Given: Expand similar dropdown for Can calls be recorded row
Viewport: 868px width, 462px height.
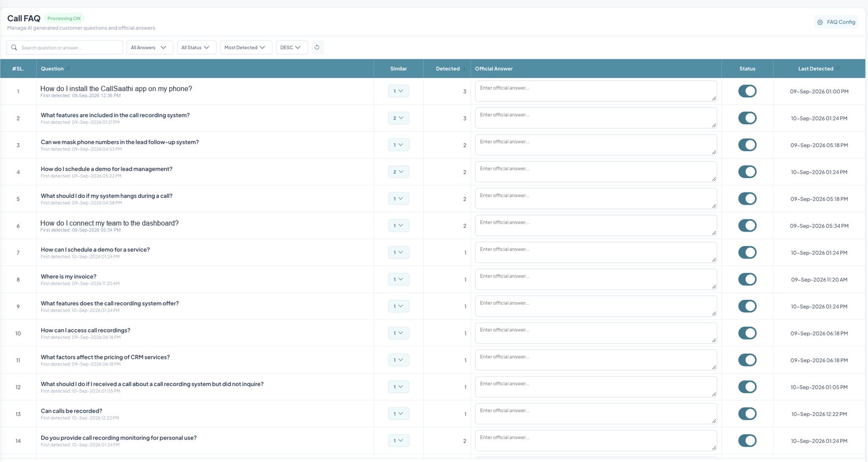Looking at the screenshot, I should pos(398,414).
